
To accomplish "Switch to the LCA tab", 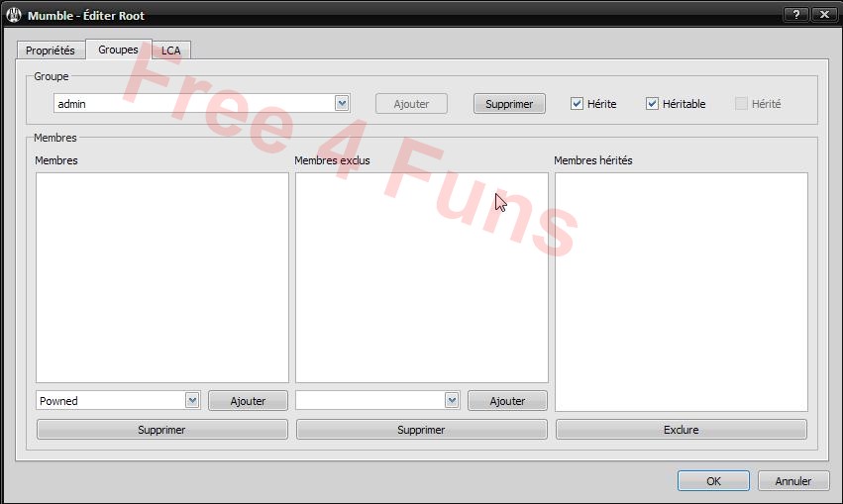I will 171,50.
